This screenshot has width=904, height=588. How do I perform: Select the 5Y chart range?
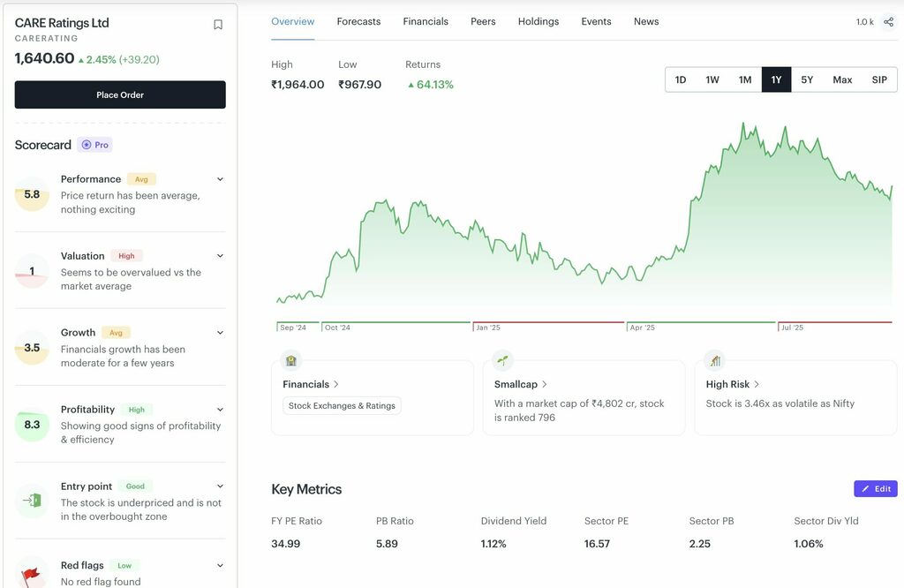(x=807, y=79)
